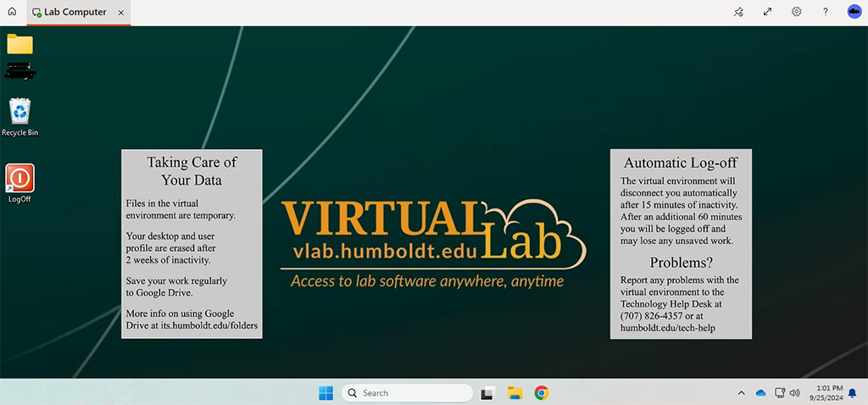Open the home icon in the client bar
The width and height of the screenshot is (868, 405).
tap(12, 12)
